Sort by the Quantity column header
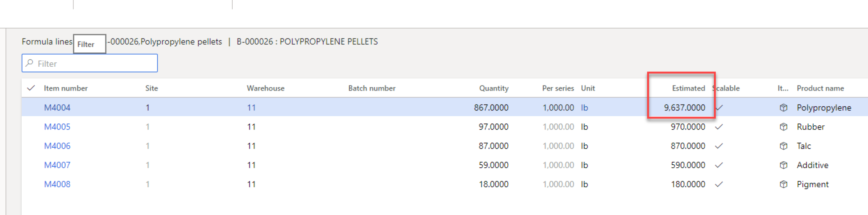This screenshot has width=868, height=215. pos(493,88)
